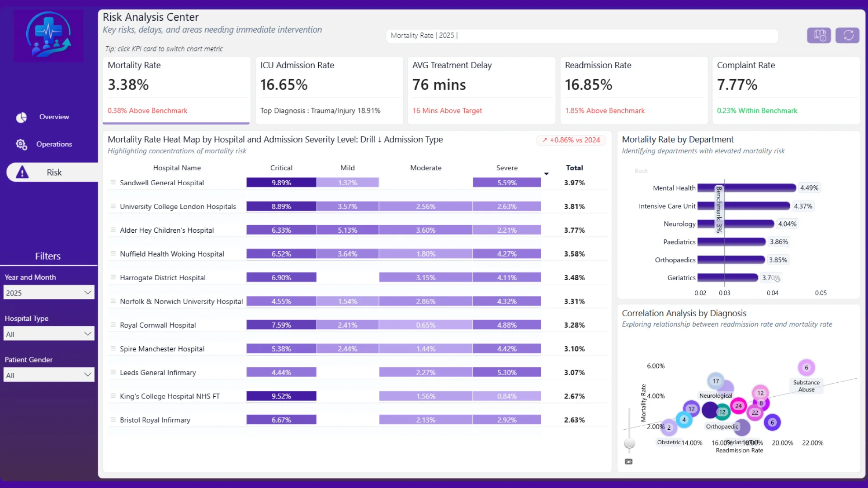Open the Hospital Type dropdown
868x488 pixels.
coord(49,334)
